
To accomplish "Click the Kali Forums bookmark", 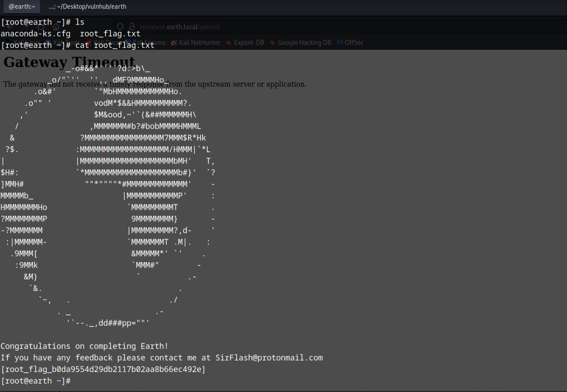I will [x=149, y=42].
